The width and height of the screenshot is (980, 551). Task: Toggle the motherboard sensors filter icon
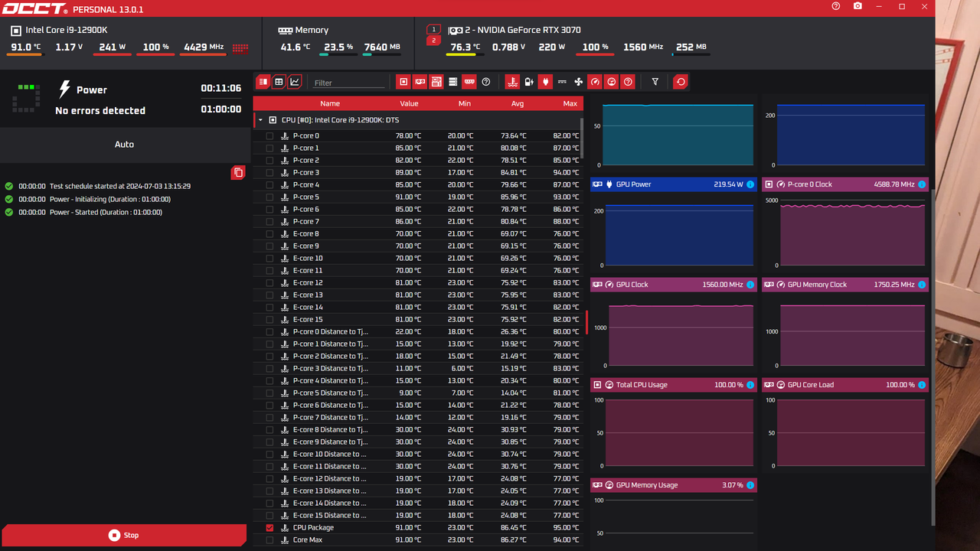tap(436, 82)
